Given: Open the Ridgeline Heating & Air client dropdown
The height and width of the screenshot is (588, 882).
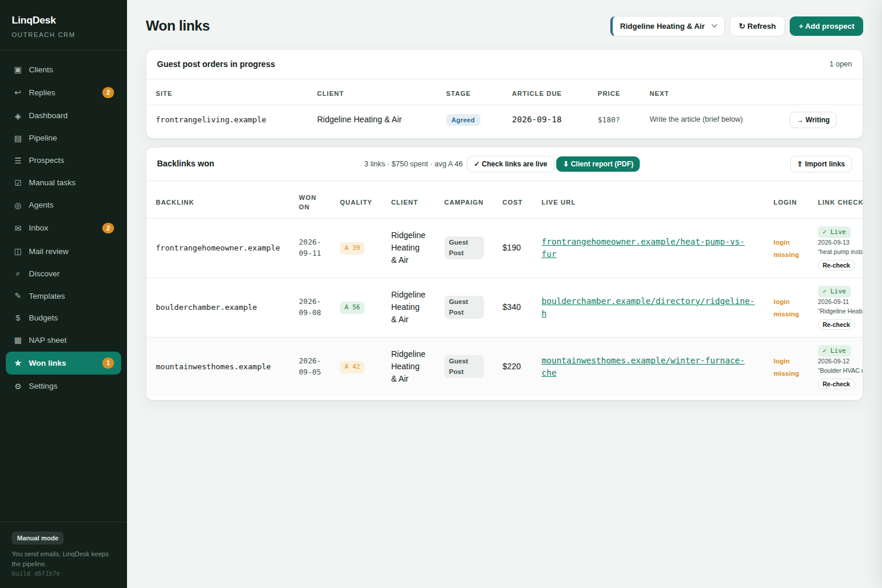Looking at the screenshot, I should coord(667,26).
